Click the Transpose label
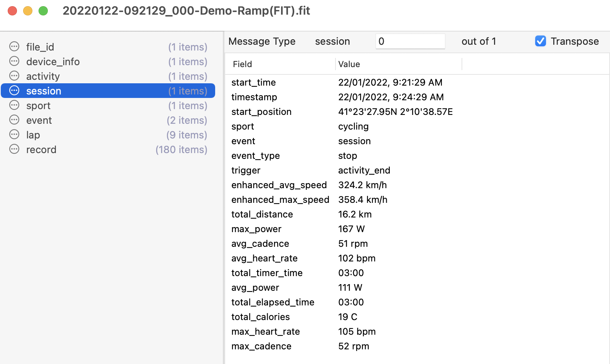The image size is (610, 364). pyautogui.click(x=575, y=41)
